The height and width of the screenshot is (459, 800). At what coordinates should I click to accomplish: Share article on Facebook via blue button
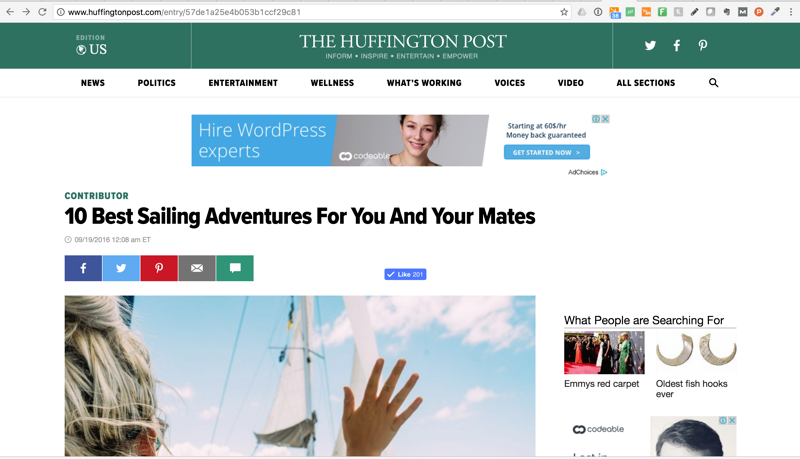[x=83, y=268]
